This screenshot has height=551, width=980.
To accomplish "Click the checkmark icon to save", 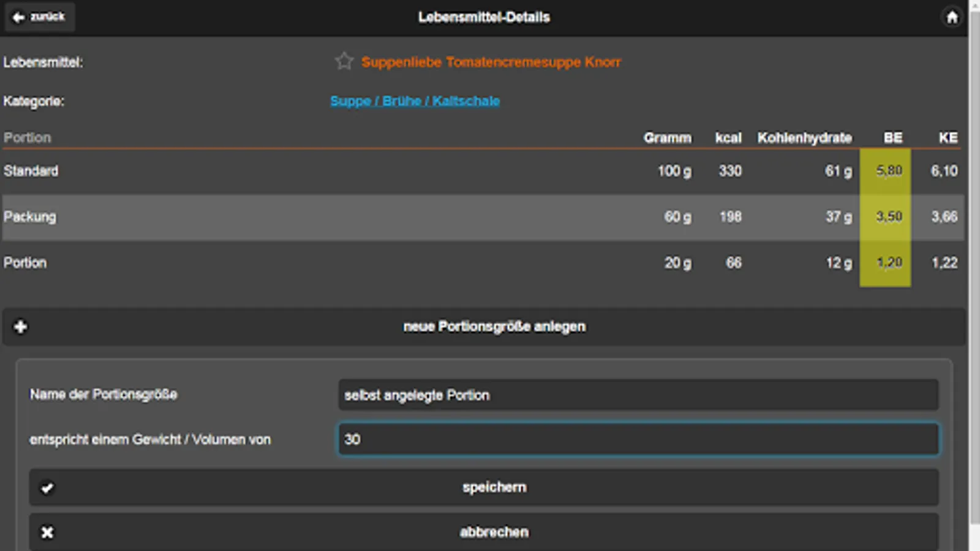I will (x=47, y=488).
